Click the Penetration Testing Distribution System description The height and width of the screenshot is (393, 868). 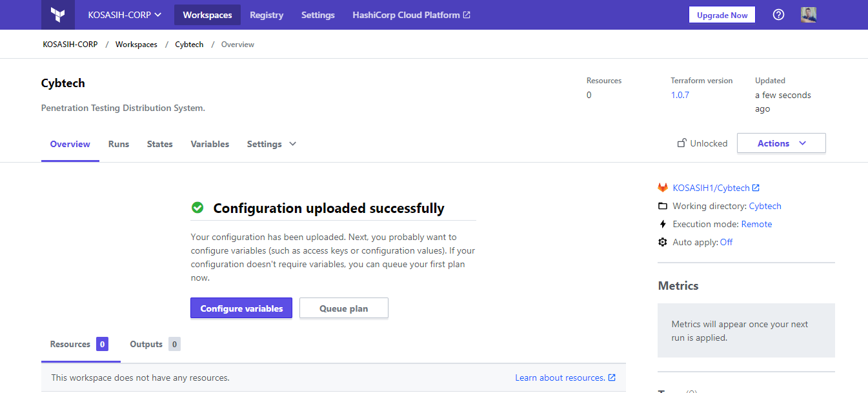[x=123, y=108]
